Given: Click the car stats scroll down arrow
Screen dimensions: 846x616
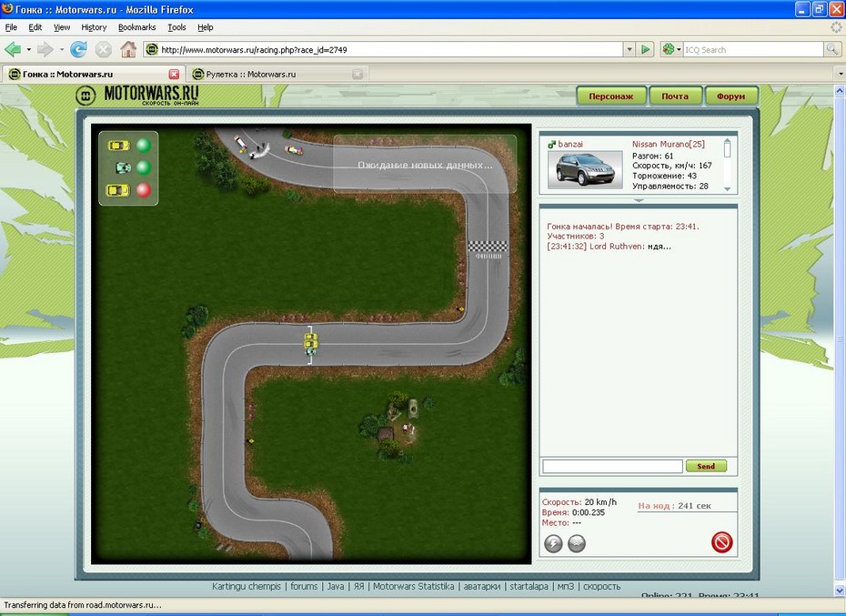Looking at the screenshot, I should [728, 189].
